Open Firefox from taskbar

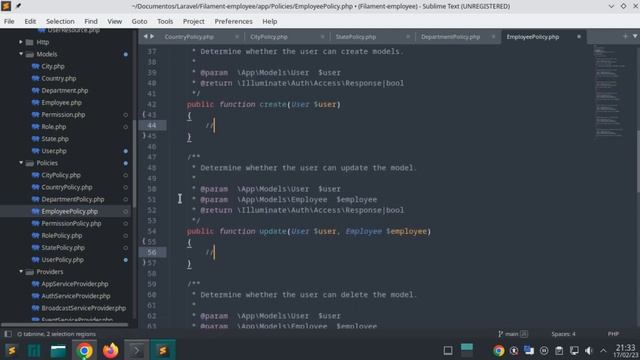(110, 351)
